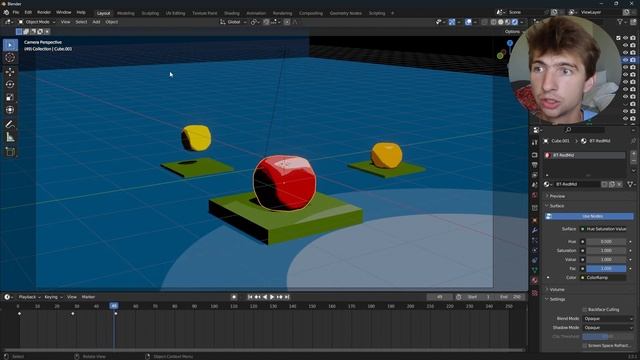
Task: Open the Add menu in viewport header
Action: [x=96, y=22]
